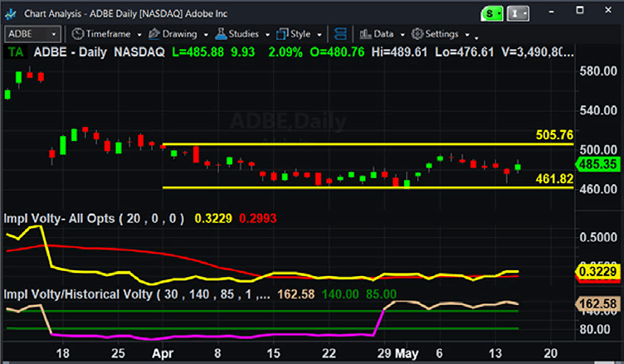
Task: Click the 461.82 yellow price label
Action: [554, 179]
